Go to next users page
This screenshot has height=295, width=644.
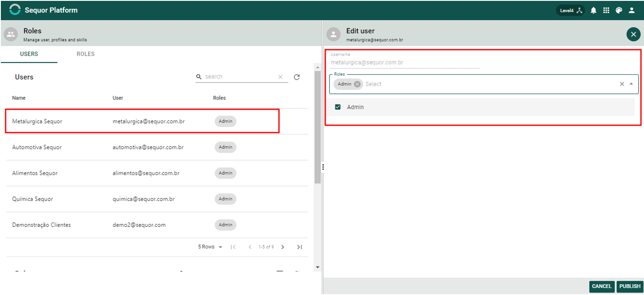283,247
